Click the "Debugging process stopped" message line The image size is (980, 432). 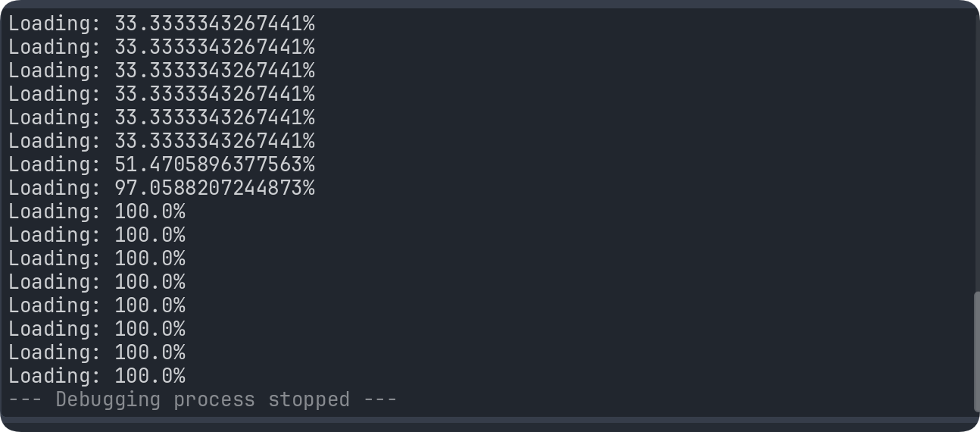tap(202, 399)
